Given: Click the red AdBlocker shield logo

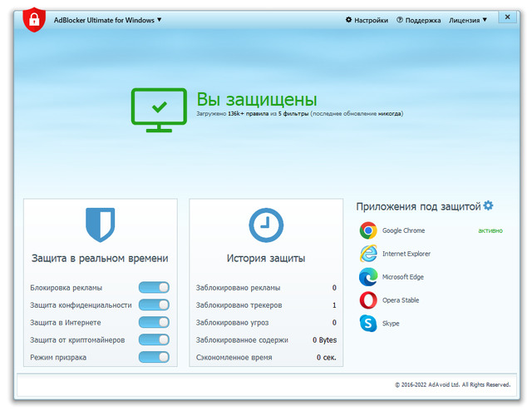Looking at the screenshot, I should click(33, 19).
